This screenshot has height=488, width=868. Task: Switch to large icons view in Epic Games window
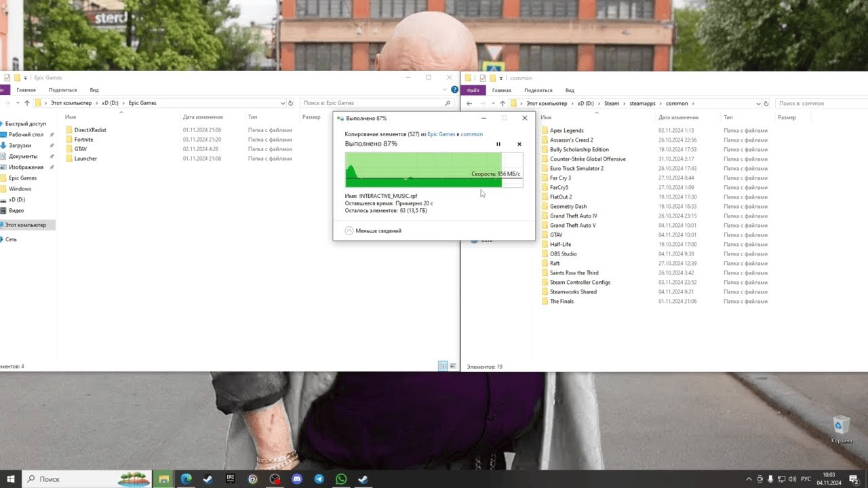point(453,366)
